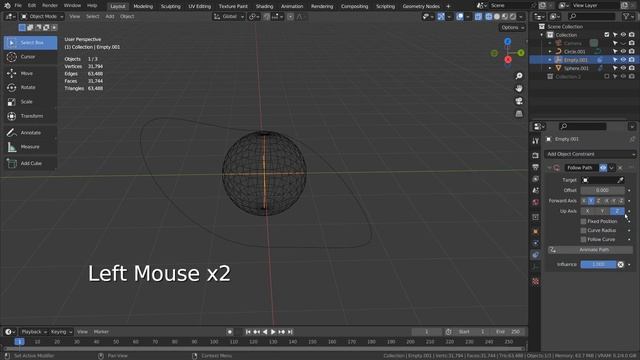Select the Transform tool
The width and height of the screenshot is (640, 360).
(30, 116)
